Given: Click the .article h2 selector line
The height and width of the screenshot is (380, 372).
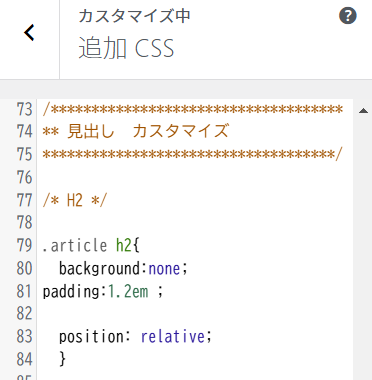Looking at the screenshot, I should point(91,245).
